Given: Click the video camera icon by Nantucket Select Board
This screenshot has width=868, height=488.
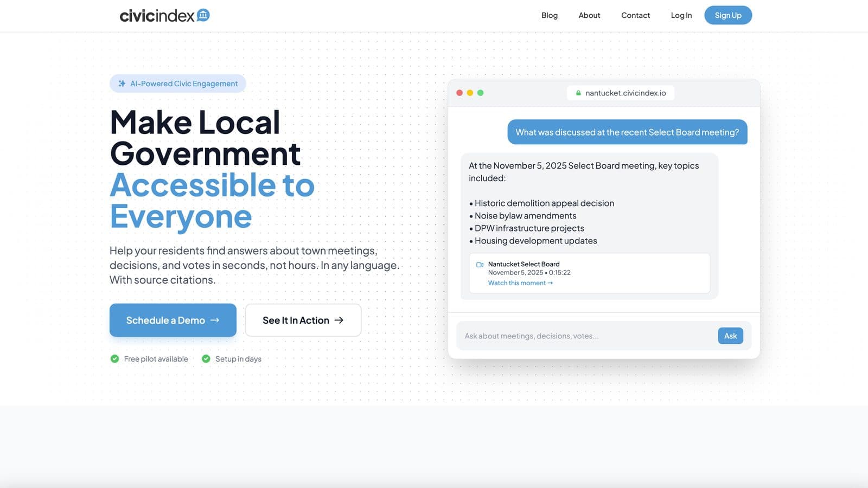Looking at the screenshot, I should coord(480,265).
